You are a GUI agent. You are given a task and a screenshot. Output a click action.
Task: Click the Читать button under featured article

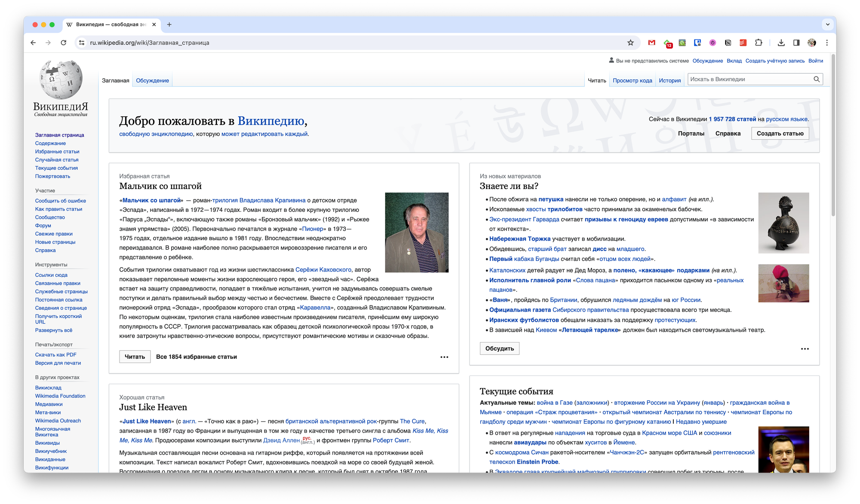coord(135,357)
